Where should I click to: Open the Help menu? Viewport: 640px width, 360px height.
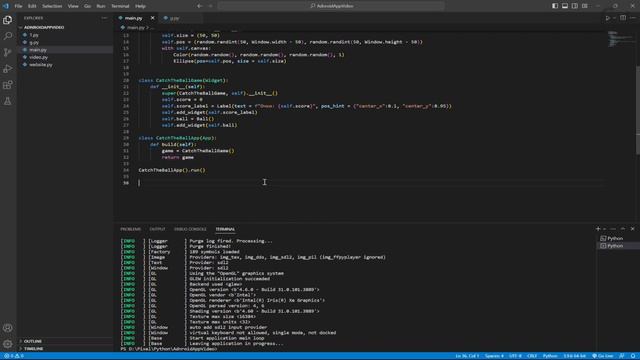pos(140,6)
